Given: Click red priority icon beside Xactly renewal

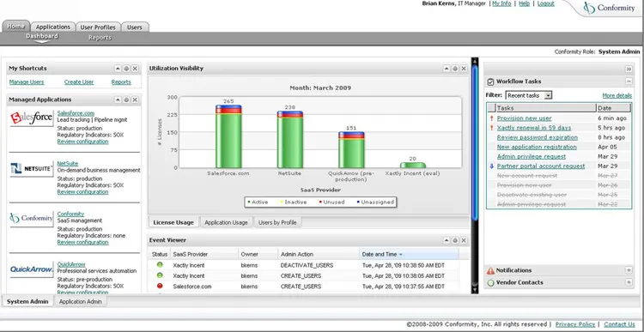Looking at the screenshot, I should point(492,128).
